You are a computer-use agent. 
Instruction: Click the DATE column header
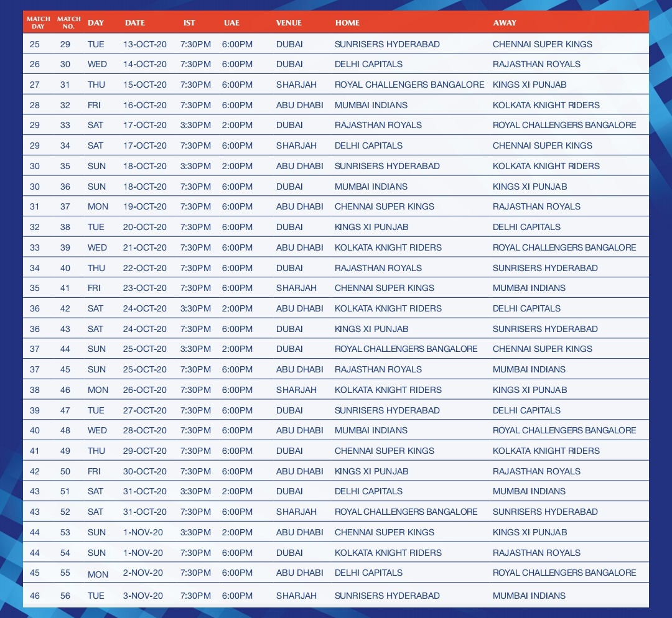(x=135, y=23)
